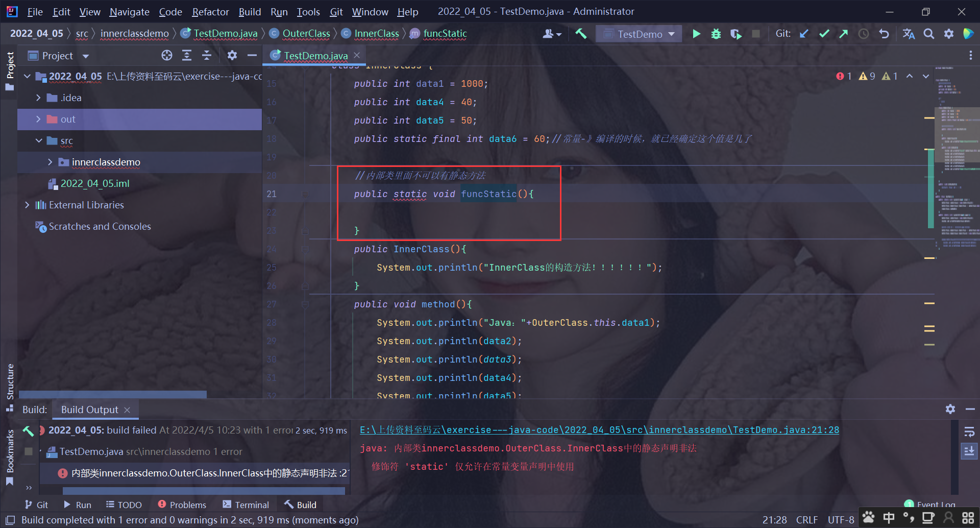The width and height of the screenshot is (980, 528).
Task: Open Git tool window at bottom
Action: (x=36, y=505)
